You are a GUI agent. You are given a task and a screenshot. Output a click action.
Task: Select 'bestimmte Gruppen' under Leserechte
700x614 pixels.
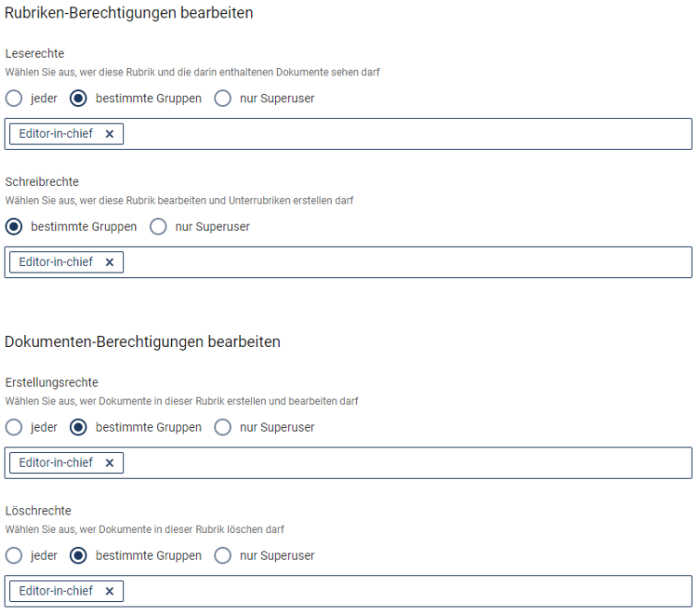click(78, 98)
